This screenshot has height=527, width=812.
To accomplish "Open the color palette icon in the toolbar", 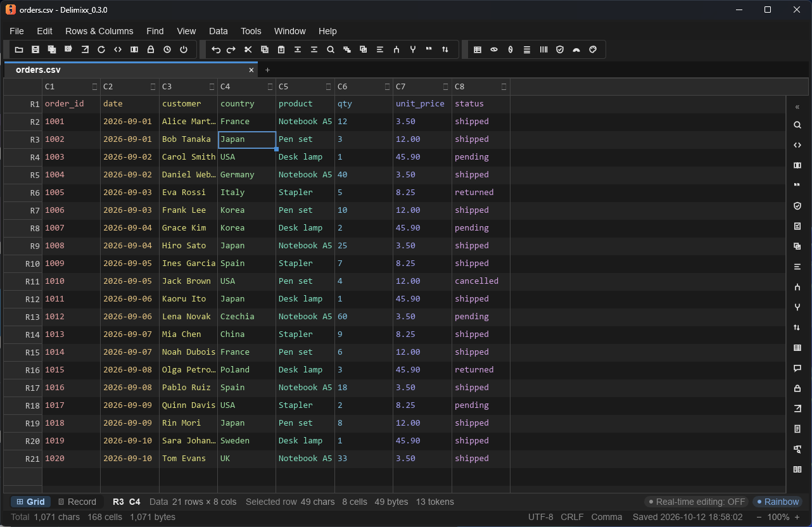I will [x=593, y=49].
